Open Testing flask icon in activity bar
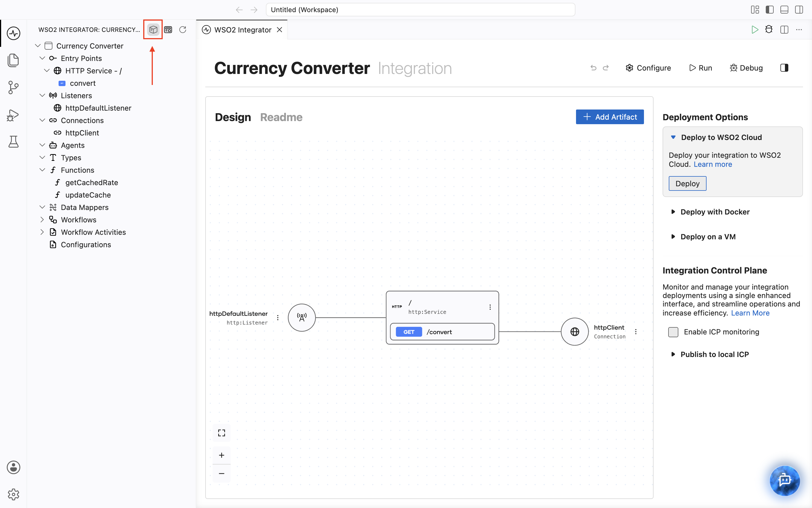The height and width of the screenshot is (508, 812). (x=14, y=142)
